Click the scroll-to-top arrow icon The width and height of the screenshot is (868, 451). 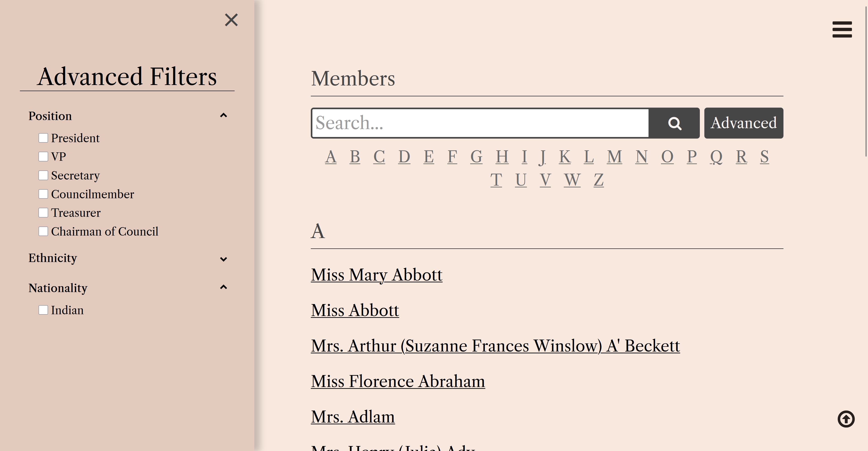846,419
